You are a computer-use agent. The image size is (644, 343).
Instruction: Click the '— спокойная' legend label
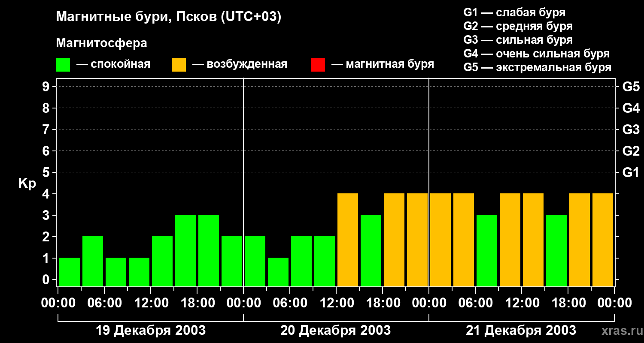113,64
